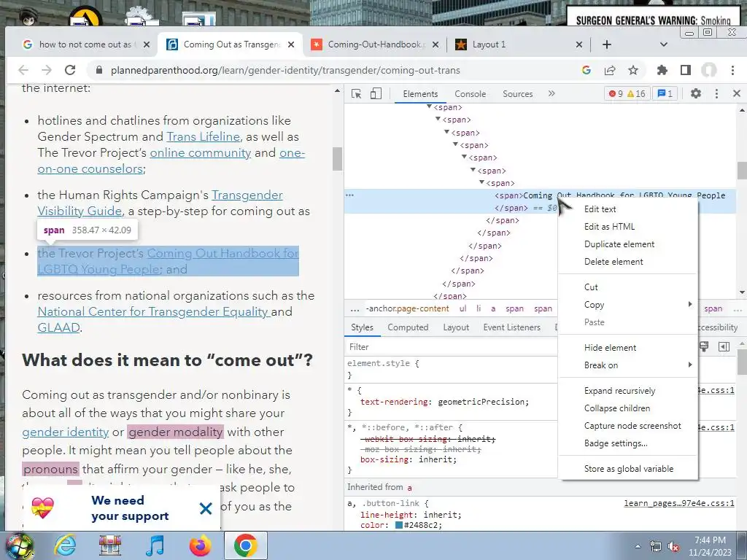This screenshot has width=747, height=560.
Task: Switch to the Coming-Out-Handbook tab
Action: 376,44
